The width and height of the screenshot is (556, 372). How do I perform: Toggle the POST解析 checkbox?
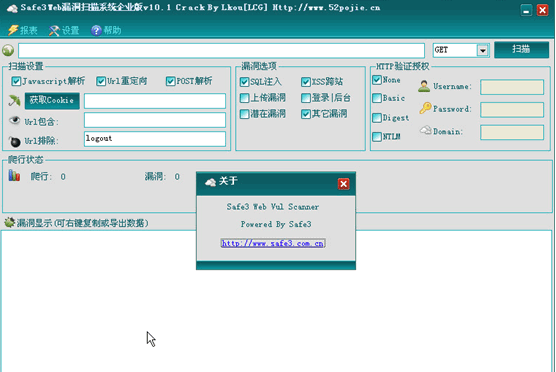(171, 81)
